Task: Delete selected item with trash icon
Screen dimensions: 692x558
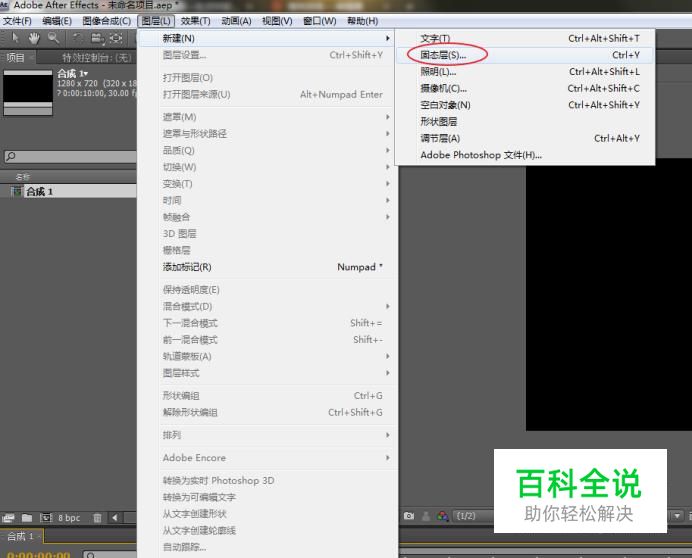Action: (x=98, y=517)
